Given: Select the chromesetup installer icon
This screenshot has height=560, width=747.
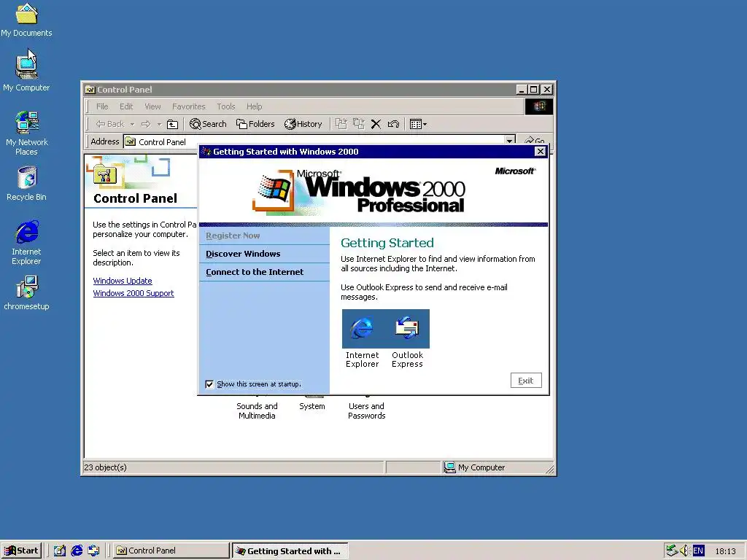Looking at the screenshot, I should tap(27, 293).
